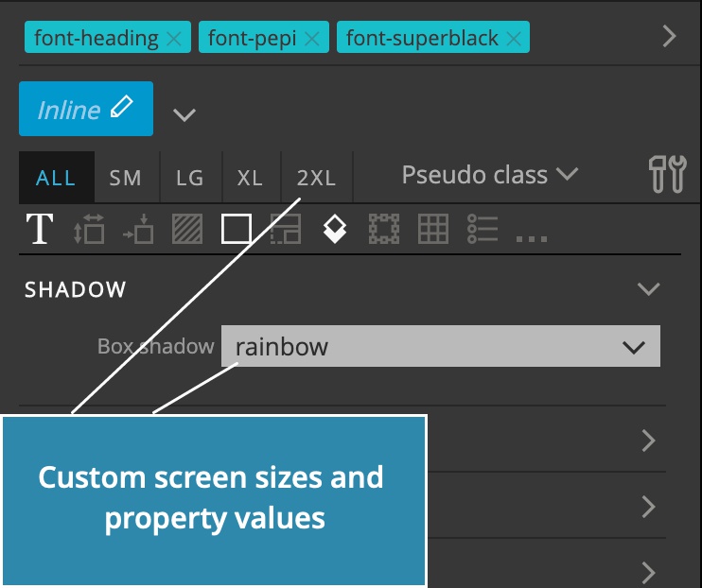Image resolution: width=702 pixels, height=588 pixels.
Task: Remove the font-heading class tag
Action: 174,39
